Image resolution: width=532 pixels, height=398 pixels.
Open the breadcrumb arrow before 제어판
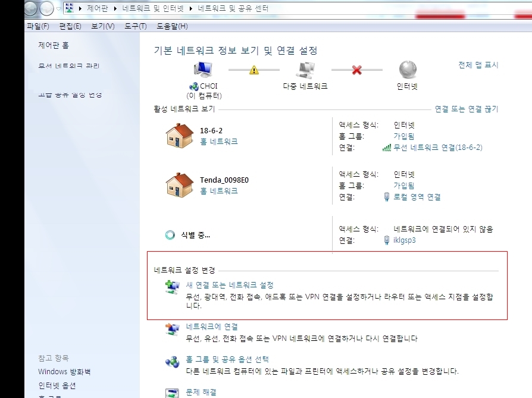(81, 9)
